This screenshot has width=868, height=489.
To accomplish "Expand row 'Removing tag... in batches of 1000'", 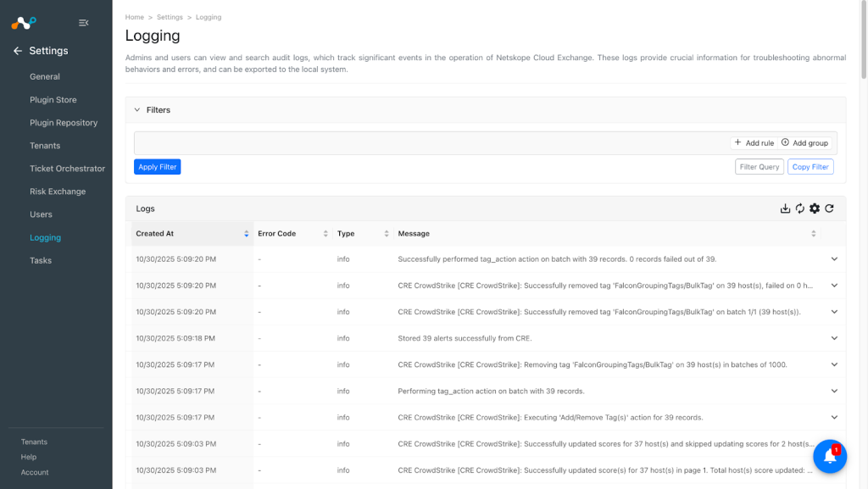I will (834, 364).
